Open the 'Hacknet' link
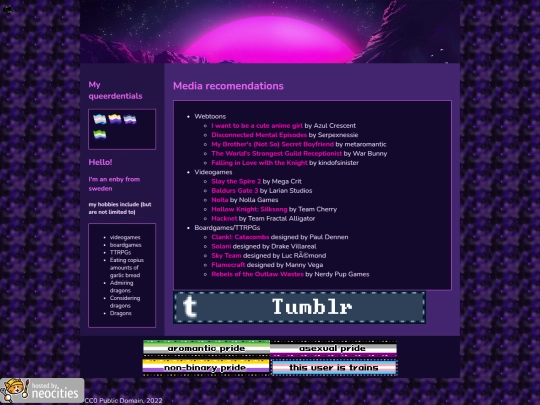This screenshot has height=405, width=540. click(x=224, y=219)
